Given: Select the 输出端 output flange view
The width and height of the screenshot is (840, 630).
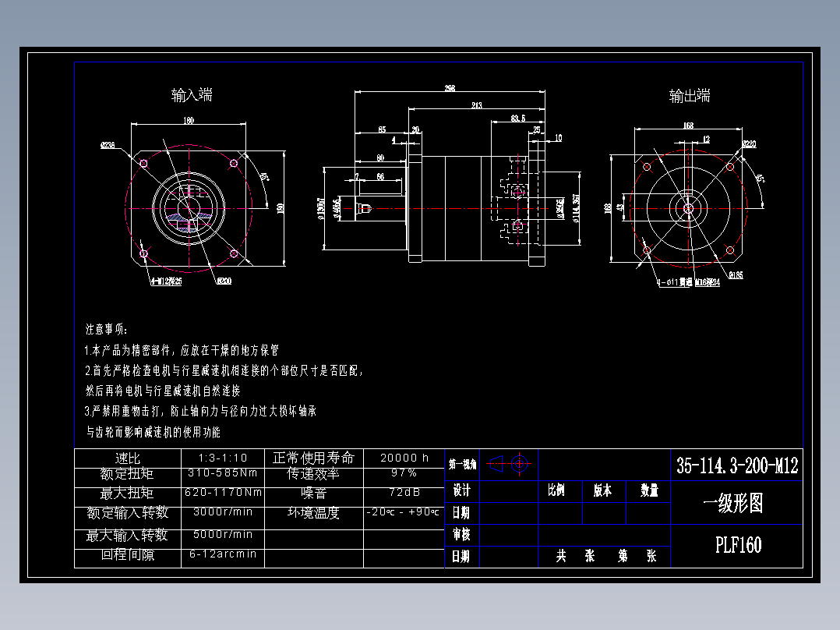Looking at the screenshot, I should point(687,208).
